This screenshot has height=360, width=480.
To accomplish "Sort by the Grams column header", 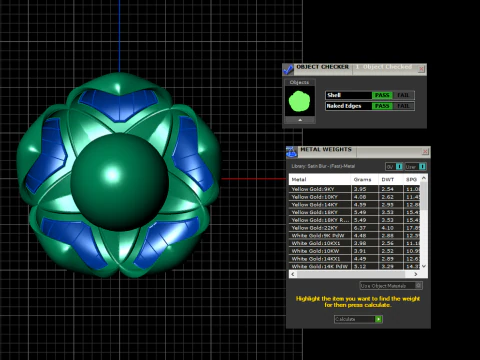I will (365, 179).
